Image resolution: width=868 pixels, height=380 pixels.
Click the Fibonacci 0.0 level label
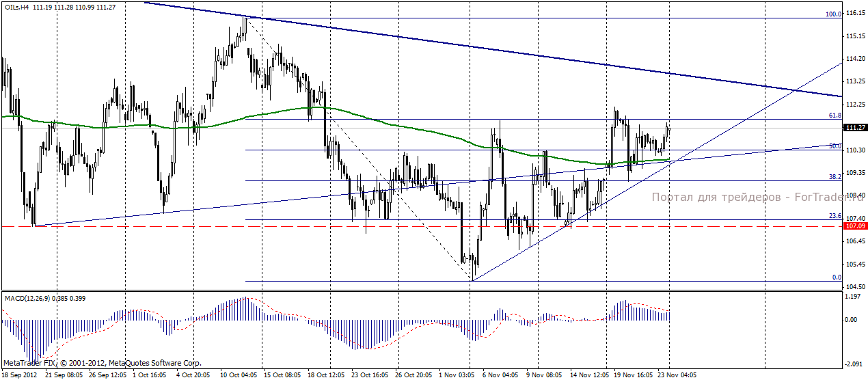click(x=837, y=277)
